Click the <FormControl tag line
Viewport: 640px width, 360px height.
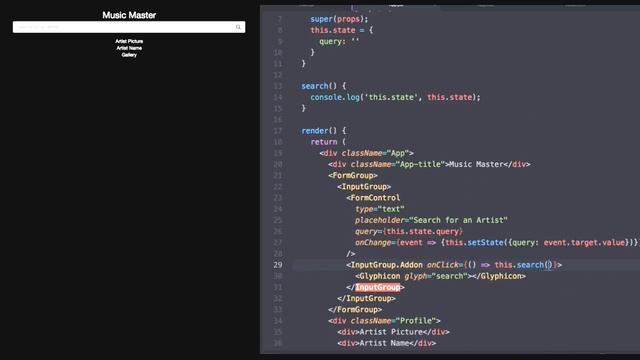[x=373, y=198]
